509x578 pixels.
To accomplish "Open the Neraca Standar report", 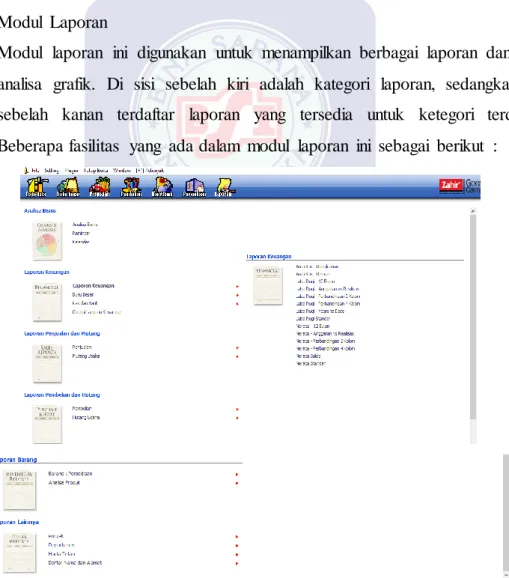I will 311,363.
